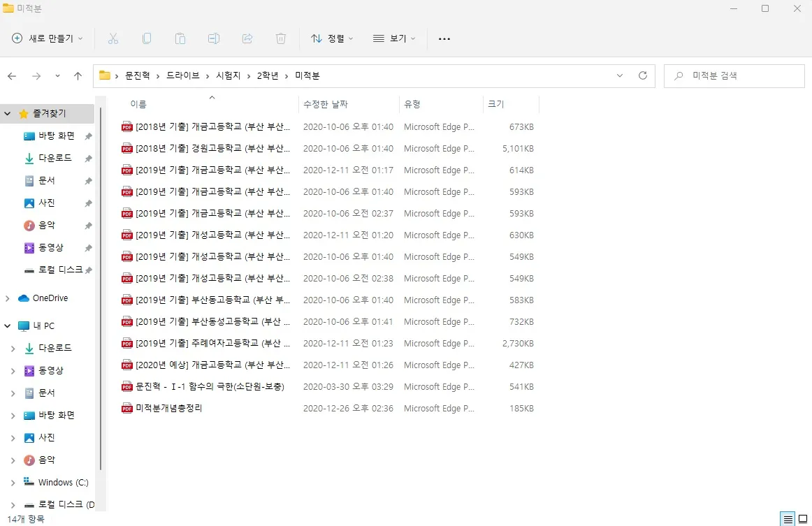Refresh the current folder view

643,75
